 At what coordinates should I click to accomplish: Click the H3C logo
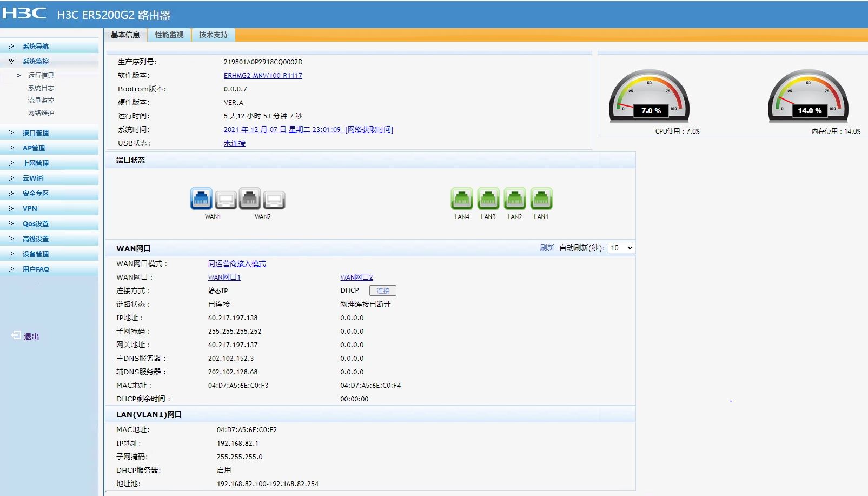pyautogui.click(x=24, y=13)
